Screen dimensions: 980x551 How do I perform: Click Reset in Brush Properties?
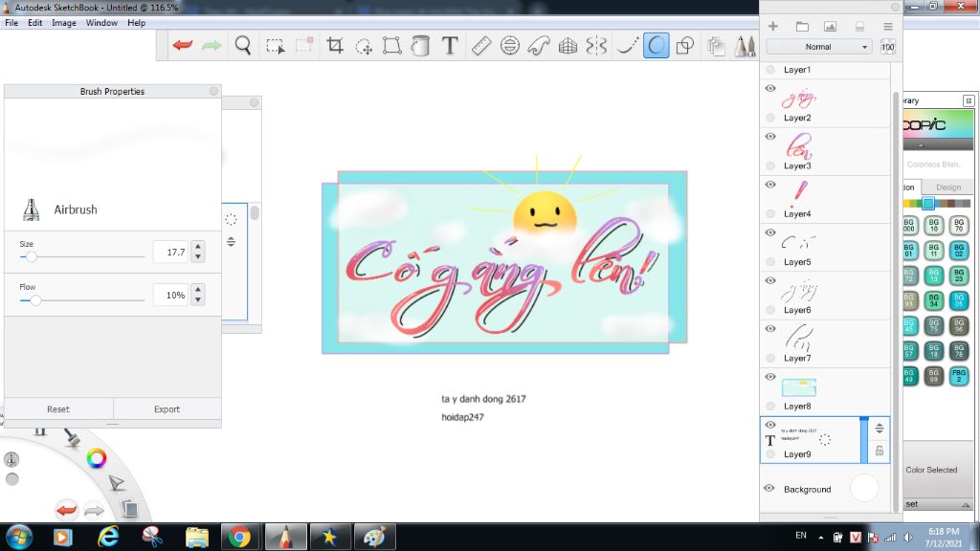coord(58,409)
